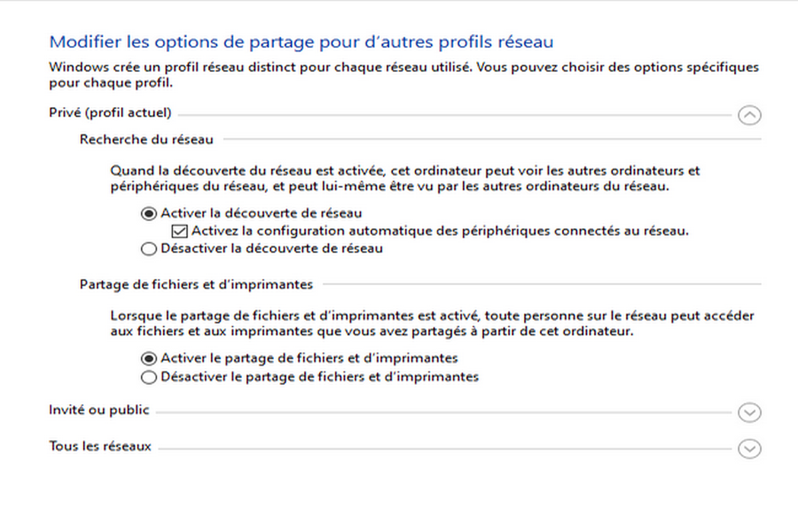Toggle the automatic device configuration checkbox
Viewport: 798px width, 532px height.
click(x=178, y=231)
